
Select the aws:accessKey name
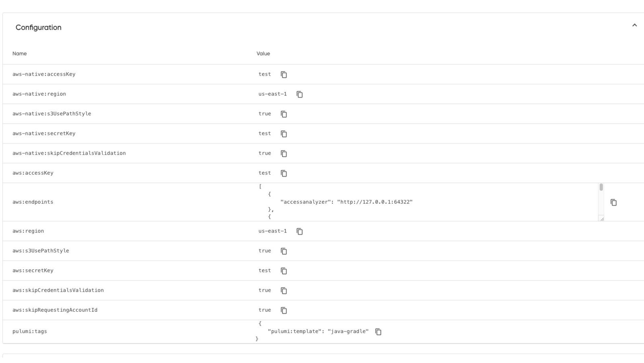[33, 173]
